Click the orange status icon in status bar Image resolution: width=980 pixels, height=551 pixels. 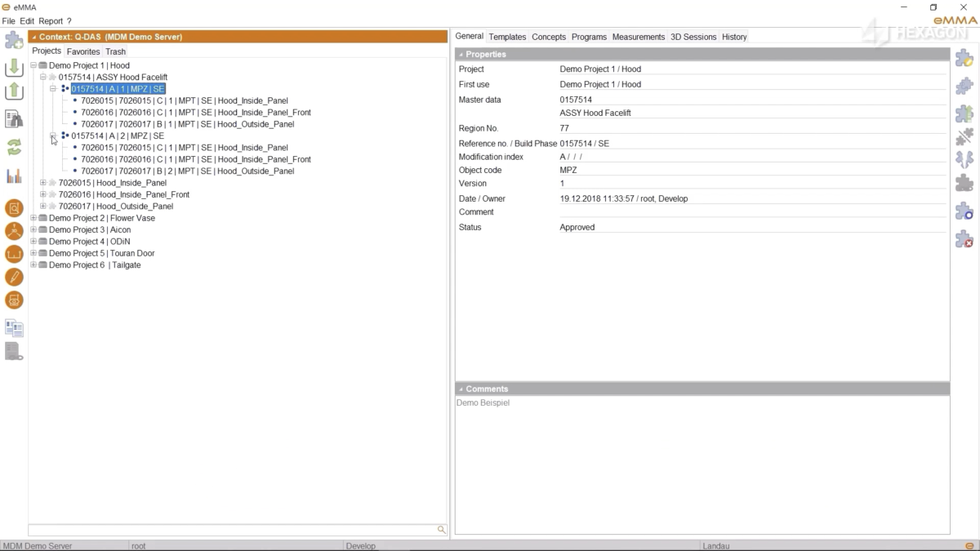pos(968,546)
